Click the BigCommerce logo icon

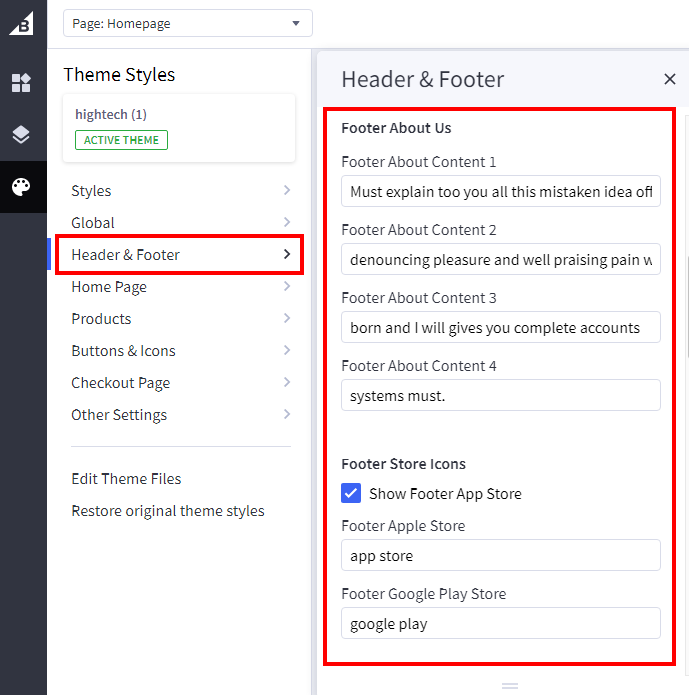[22, 23]
